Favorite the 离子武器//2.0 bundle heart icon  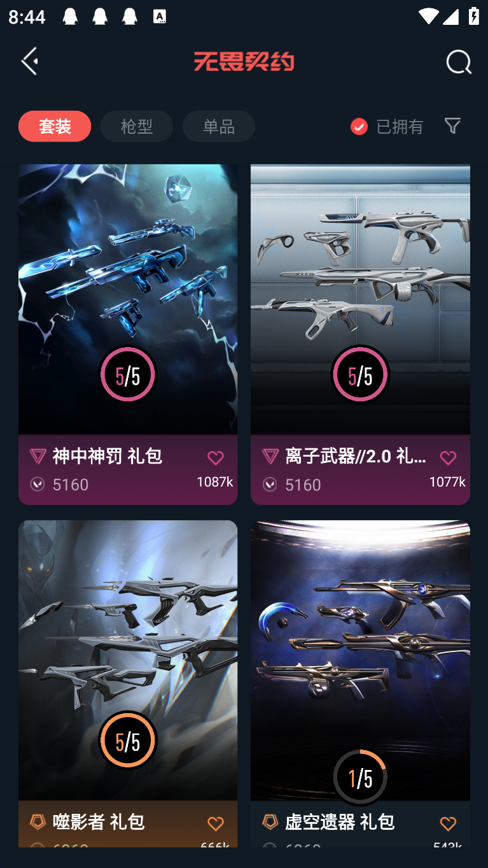(x=448, y=457)
